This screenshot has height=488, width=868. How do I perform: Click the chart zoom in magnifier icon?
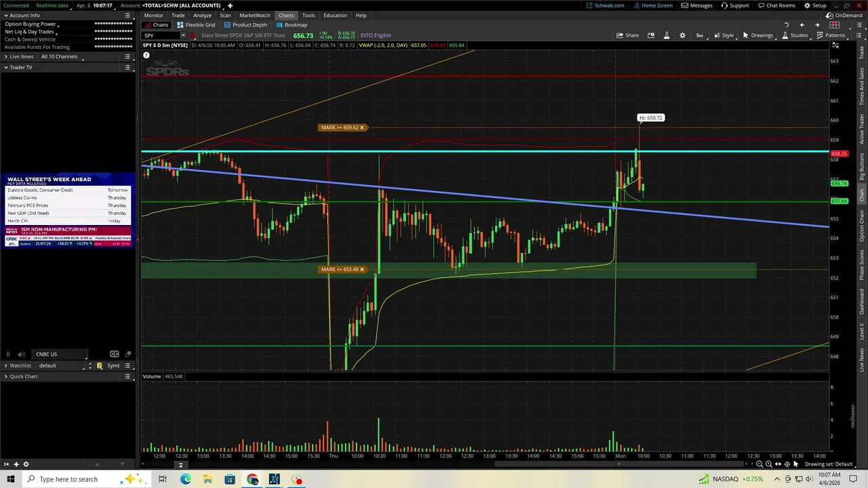click(x=768, y=464)
